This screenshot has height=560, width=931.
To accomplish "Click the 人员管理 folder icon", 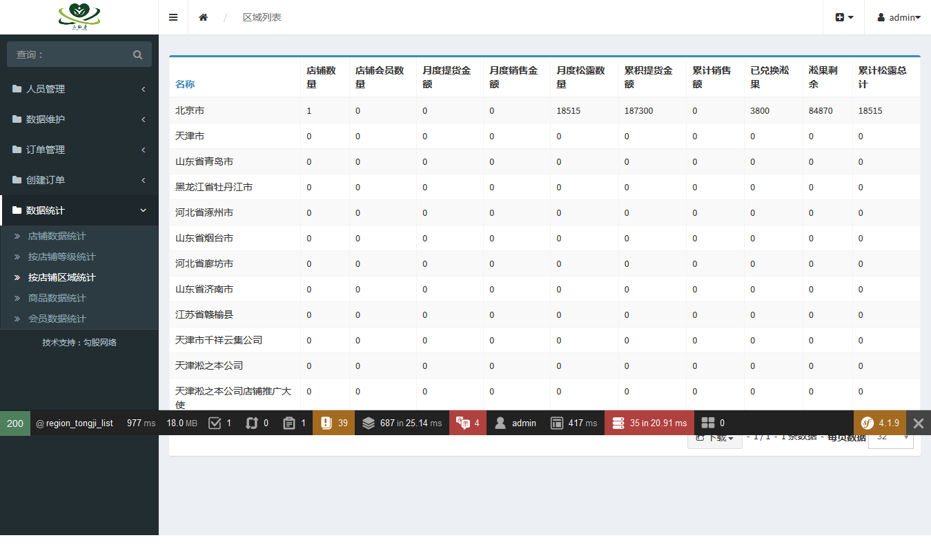I will pyautogui.click(x=17, y=89).
